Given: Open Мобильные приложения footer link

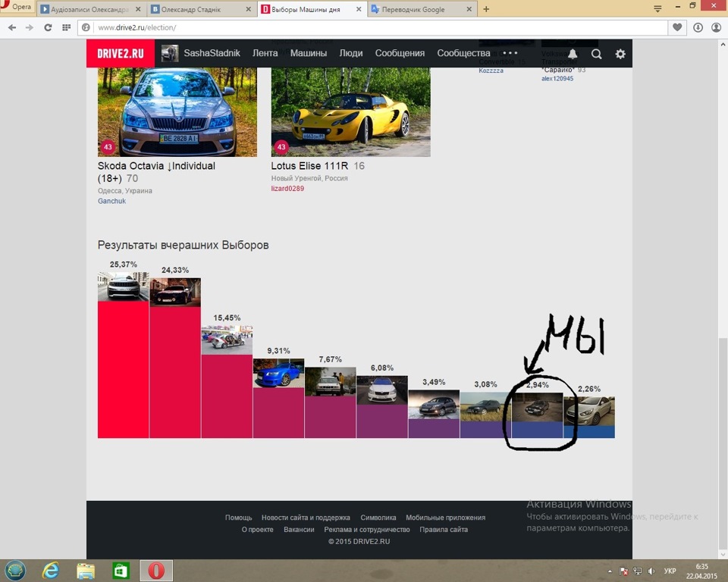Looking at the screenshot, I should (x=446, y=518).
